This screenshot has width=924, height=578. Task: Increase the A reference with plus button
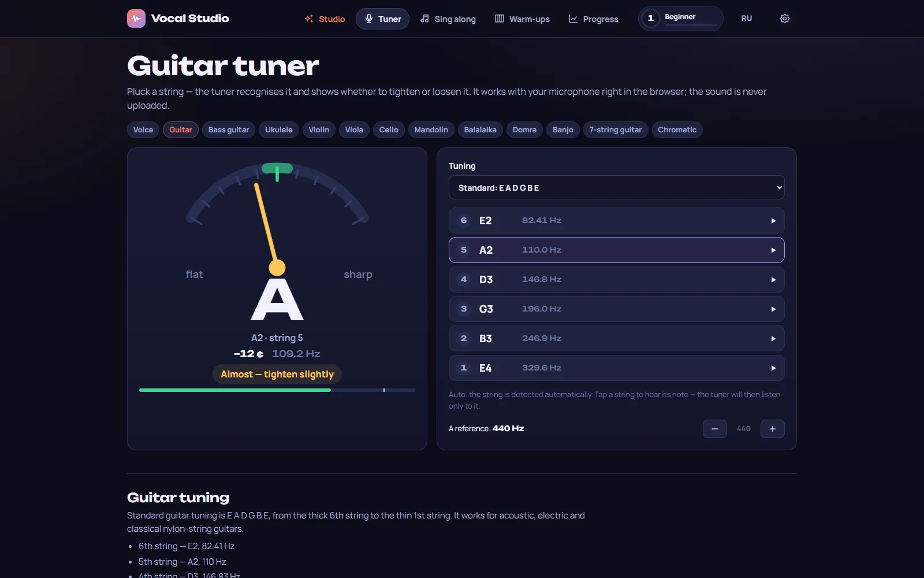[772, 429]
